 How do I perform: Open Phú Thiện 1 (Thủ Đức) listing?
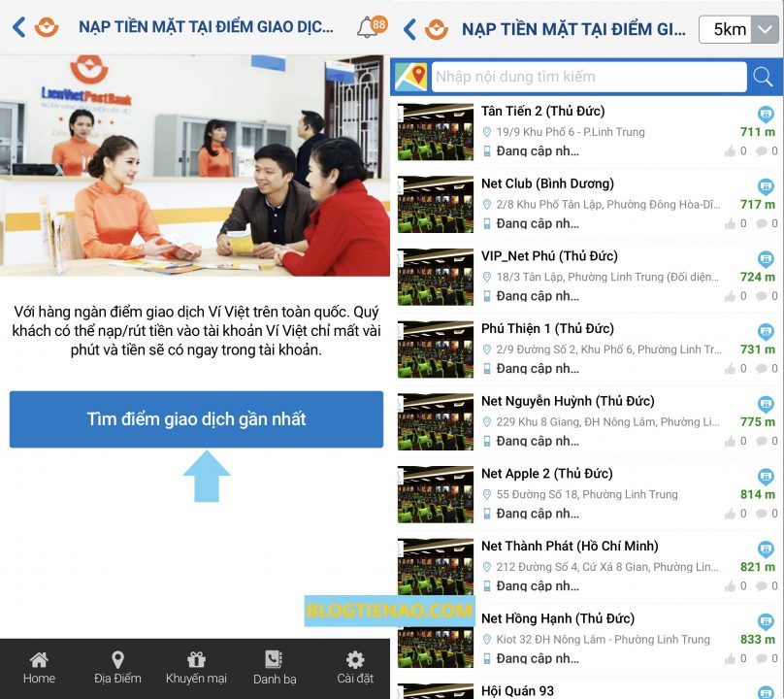(x=587, y=349)
